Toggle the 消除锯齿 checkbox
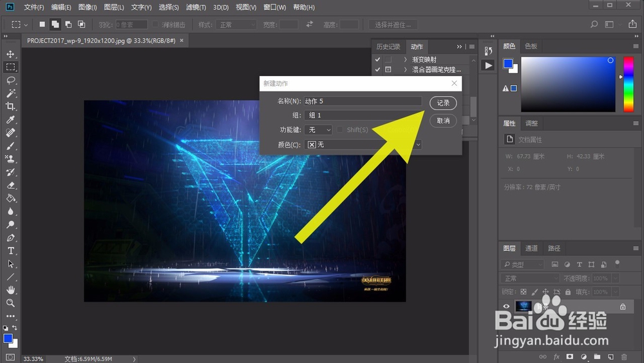Image resolution: width=644 pixels, height=363 pixels. pos(155,25)
